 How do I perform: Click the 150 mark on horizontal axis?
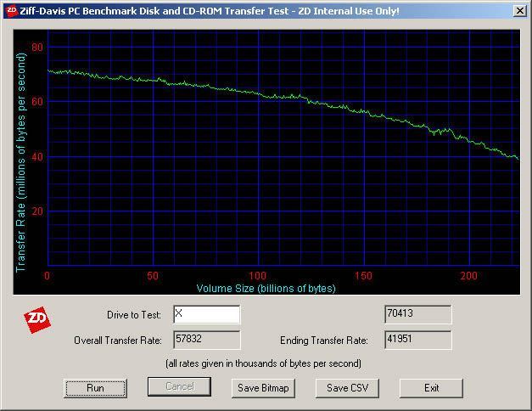tap(363, 275)
